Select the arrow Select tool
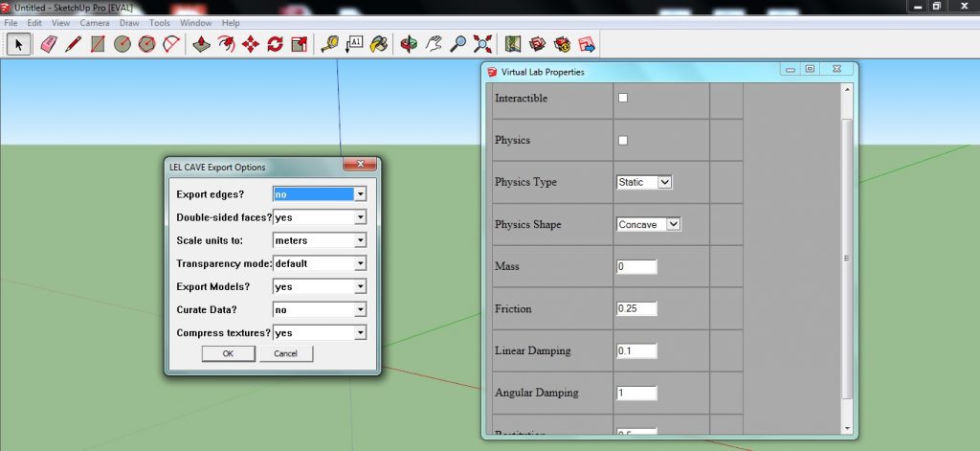 (19, 44)
